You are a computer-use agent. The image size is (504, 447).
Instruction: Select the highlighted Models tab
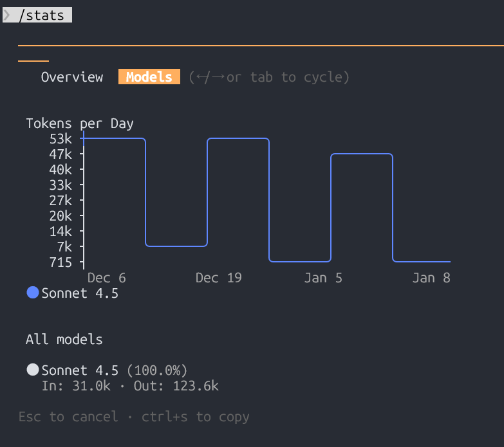149,77
